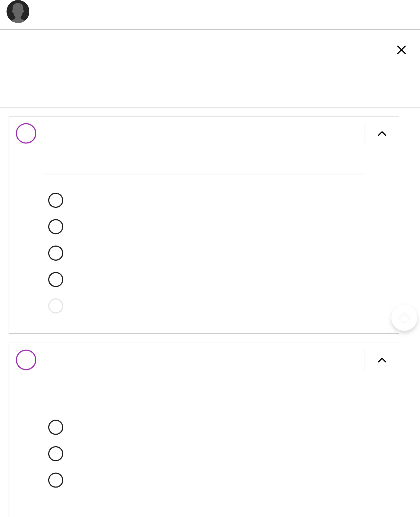Click the greyed-out fifth option in first question
The width and height of the screenshot is (420, 517).
[56, 306]
